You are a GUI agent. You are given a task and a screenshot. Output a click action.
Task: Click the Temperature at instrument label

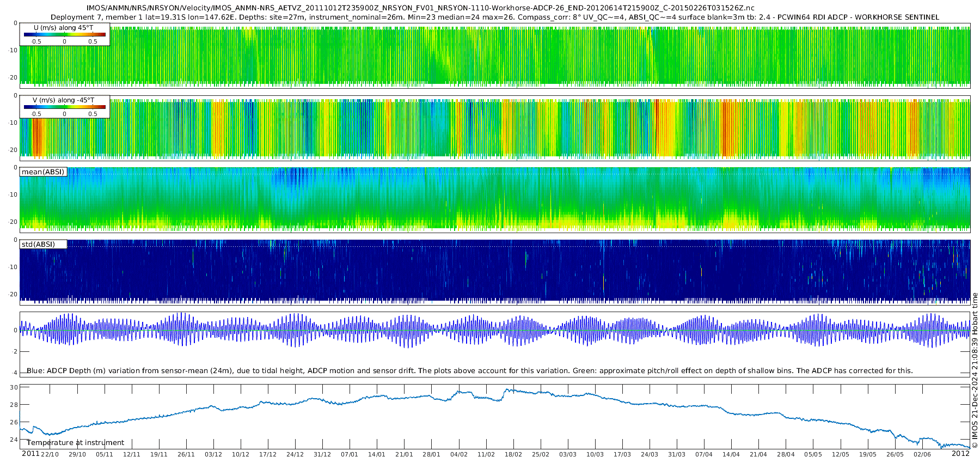point(75,443)
